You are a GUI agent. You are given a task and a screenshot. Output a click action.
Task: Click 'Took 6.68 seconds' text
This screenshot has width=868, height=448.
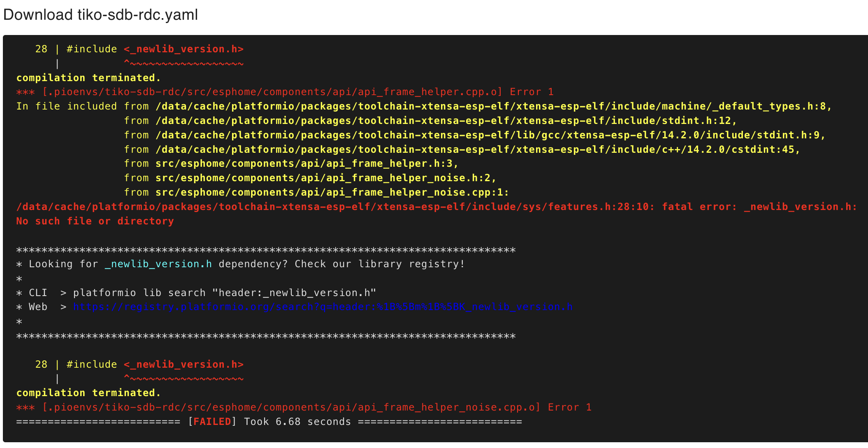[297, 422]
